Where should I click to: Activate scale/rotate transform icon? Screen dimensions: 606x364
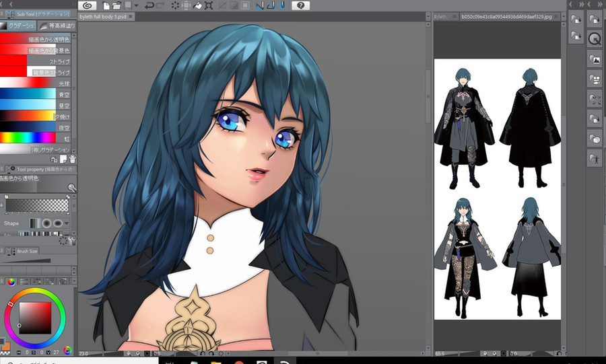pyautogui.click(x=209, y=6)
